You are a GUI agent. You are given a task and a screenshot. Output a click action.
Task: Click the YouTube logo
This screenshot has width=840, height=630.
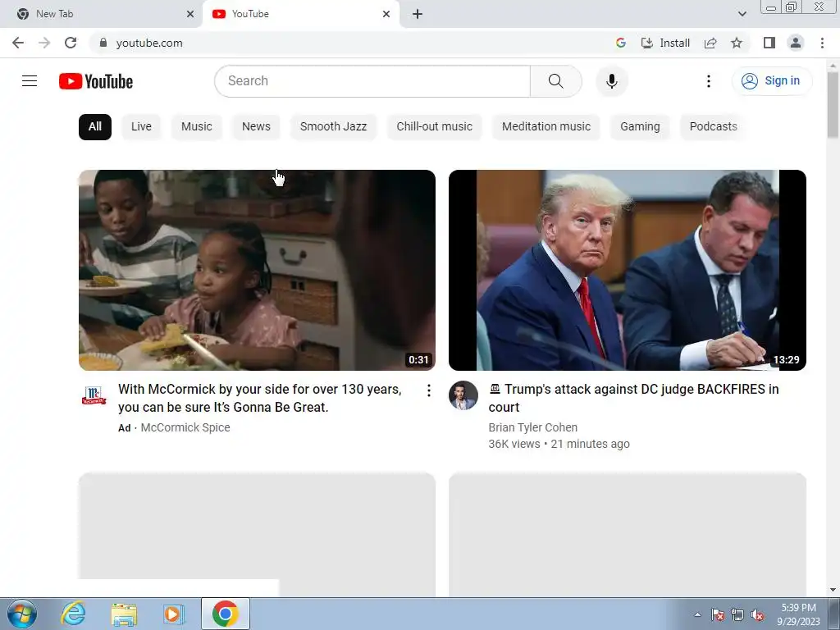(x=96, y=81)
